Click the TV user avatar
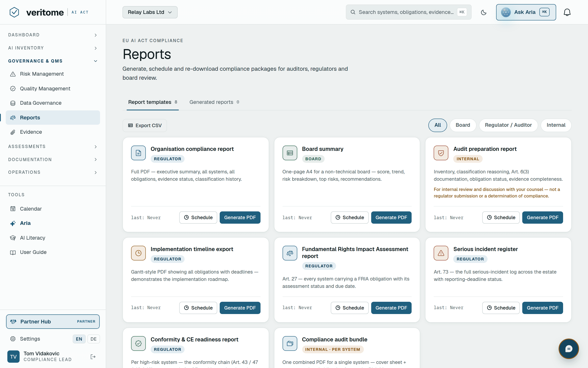The height and width of the screenshot is (368, 588). [13, 357]
